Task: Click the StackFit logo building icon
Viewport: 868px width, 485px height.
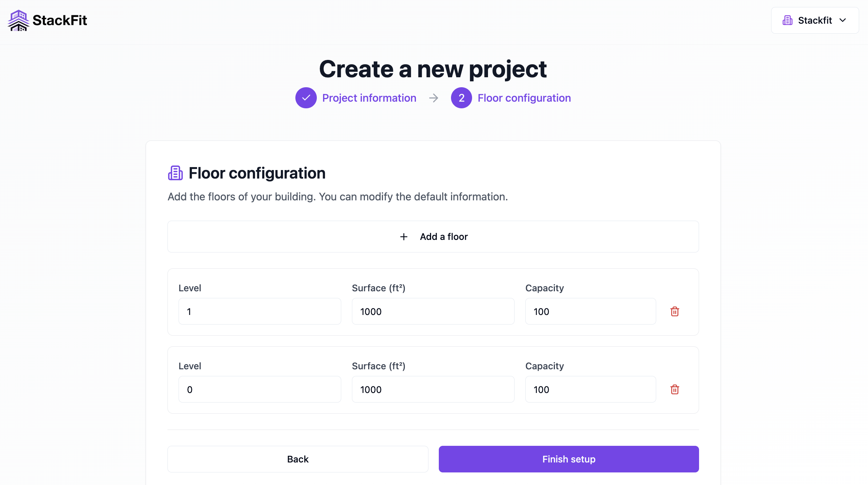Action: pos(18,20)
